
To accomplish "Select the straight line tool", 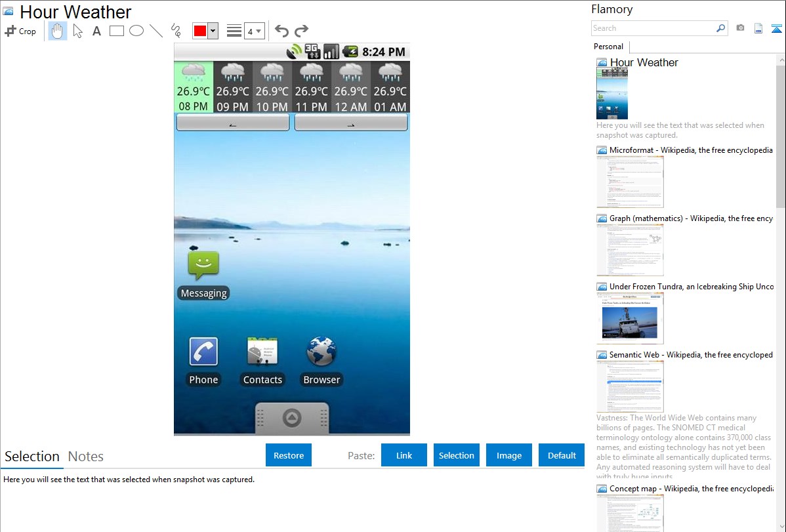I will [155, 31].
